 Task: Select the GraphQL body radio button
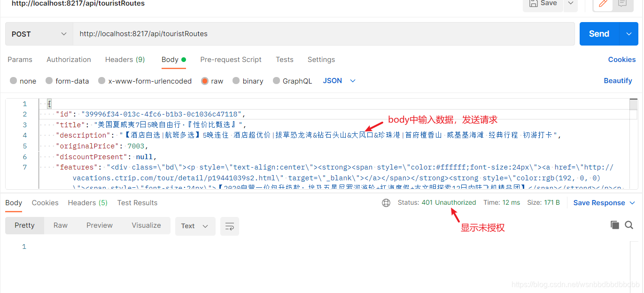tap(277, 81)
